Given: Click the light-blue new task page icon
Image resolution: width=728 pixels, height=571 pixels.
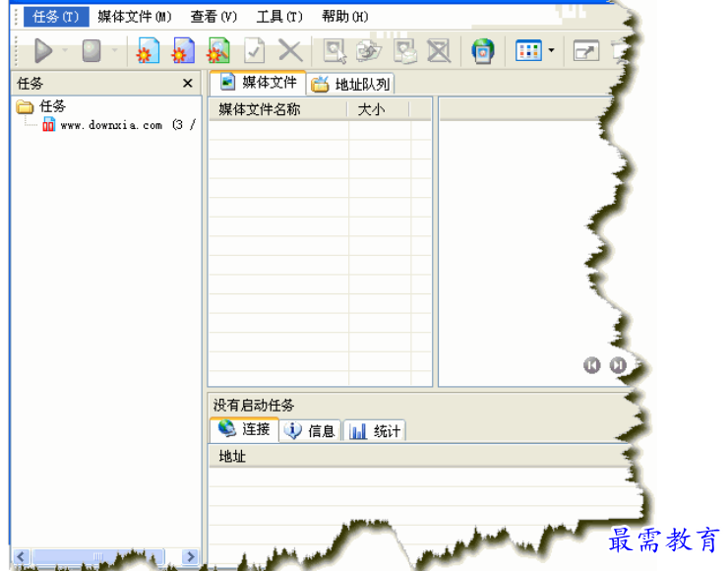Looking at the screenshot, I should pyautogui.click(x=149, y=50).
